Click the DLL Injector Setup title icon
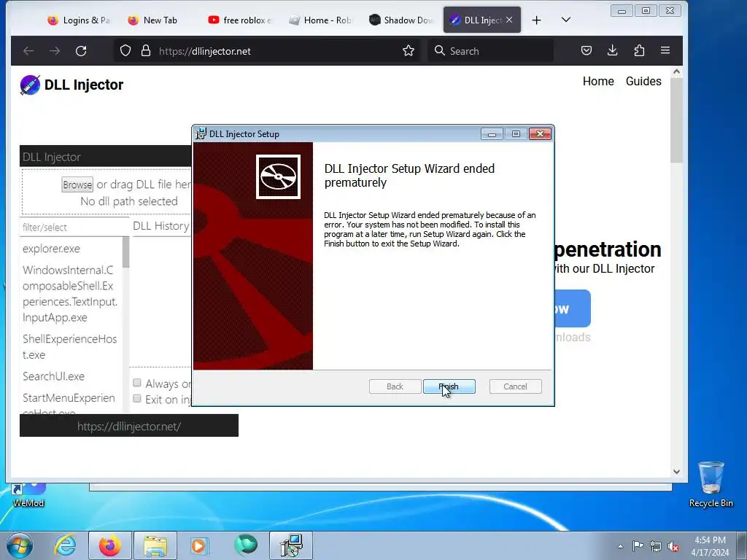The width and height of the screenshot is (747, 560). (201, 134)
